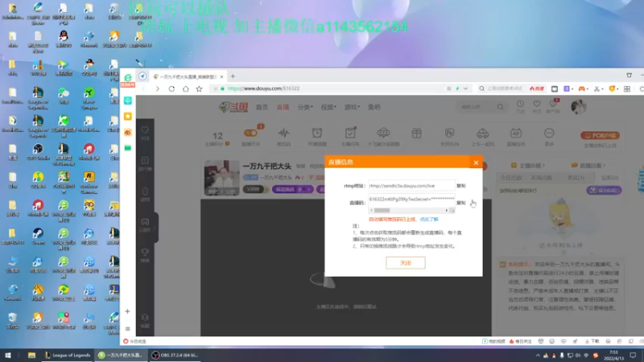The image size is (644, 362).
Task: Click the Douyu logo
Action: click(233, 107)
